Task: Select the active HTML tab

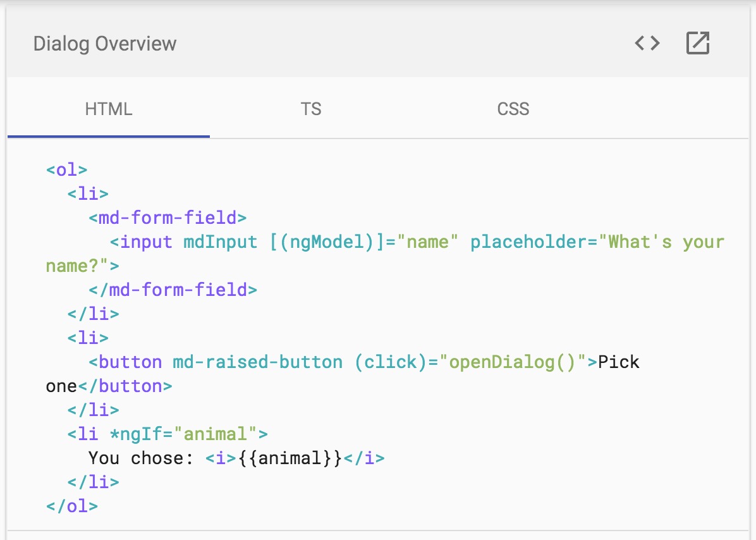Action: pos(109,109)
